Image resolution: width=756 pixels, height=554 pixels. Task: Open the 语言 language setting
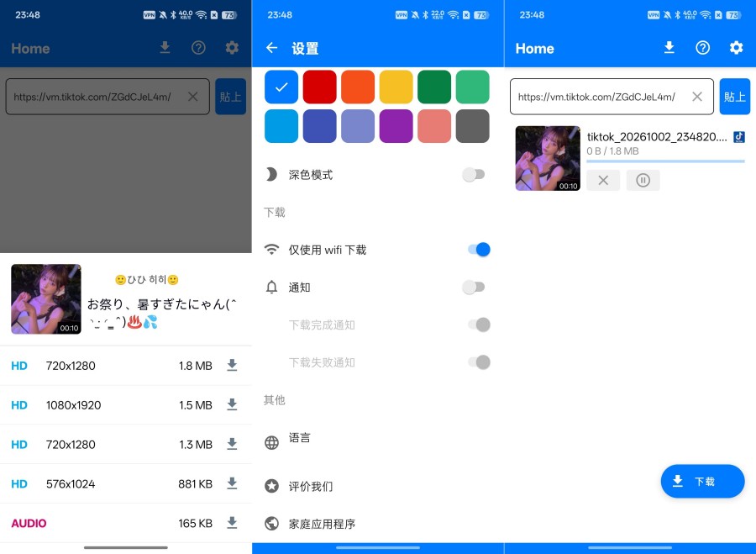pyautogui.click(x=378, y=442)
